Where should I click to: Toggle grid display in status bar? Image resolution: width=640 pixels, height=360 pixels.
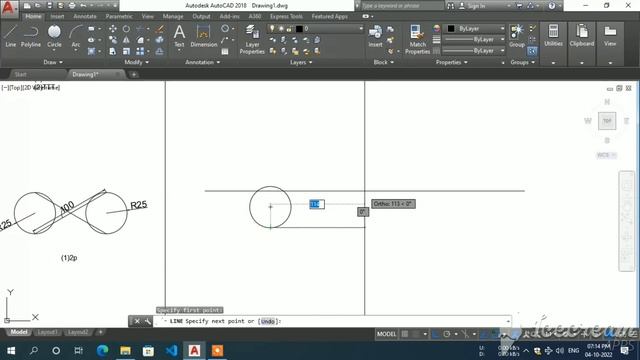[x=405, y=334]
